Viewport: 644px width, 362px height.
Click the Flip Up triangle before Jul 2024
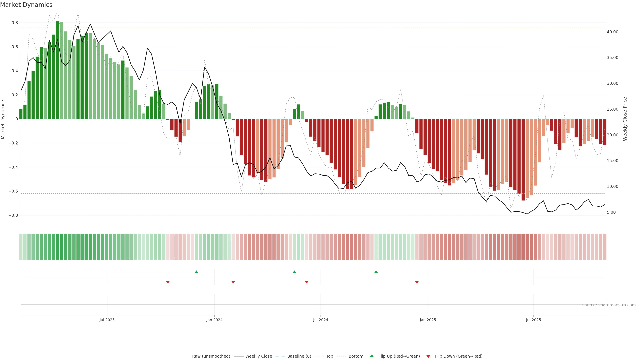[x=294, y=272]
